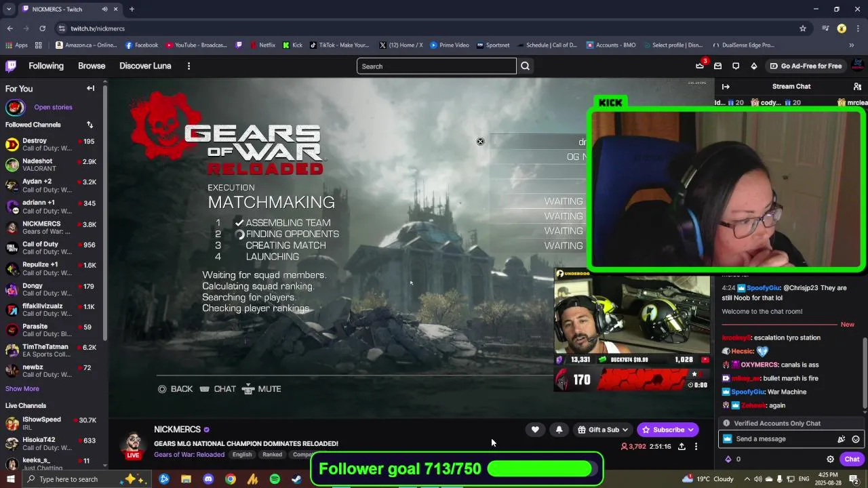Viewport: 868px width, 488px height.
Task: Open the chat community users icon
Action: tap(857, 87)
